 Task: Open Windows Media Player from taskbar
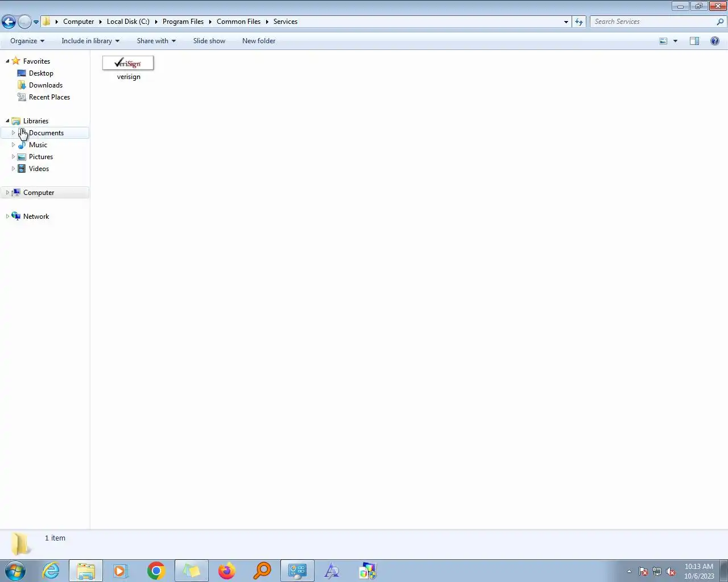(121, 571)
